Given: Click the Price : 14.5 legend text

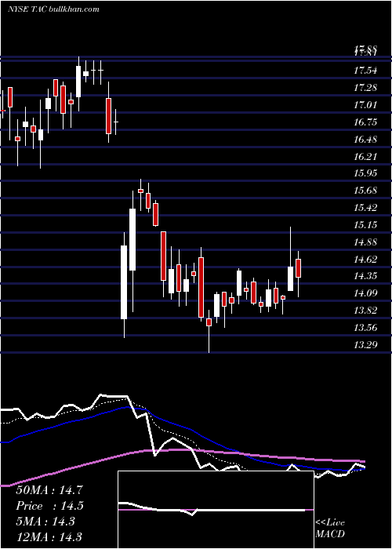Looking at the screenshot, I should click(49, 506).
